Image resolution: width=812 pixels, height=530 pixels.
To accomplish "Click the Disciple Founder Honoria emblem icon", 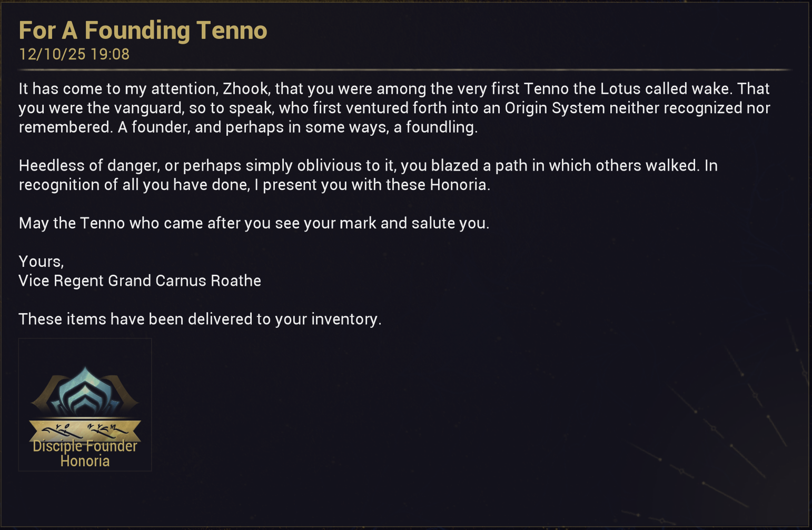I will tap(85, 392).
